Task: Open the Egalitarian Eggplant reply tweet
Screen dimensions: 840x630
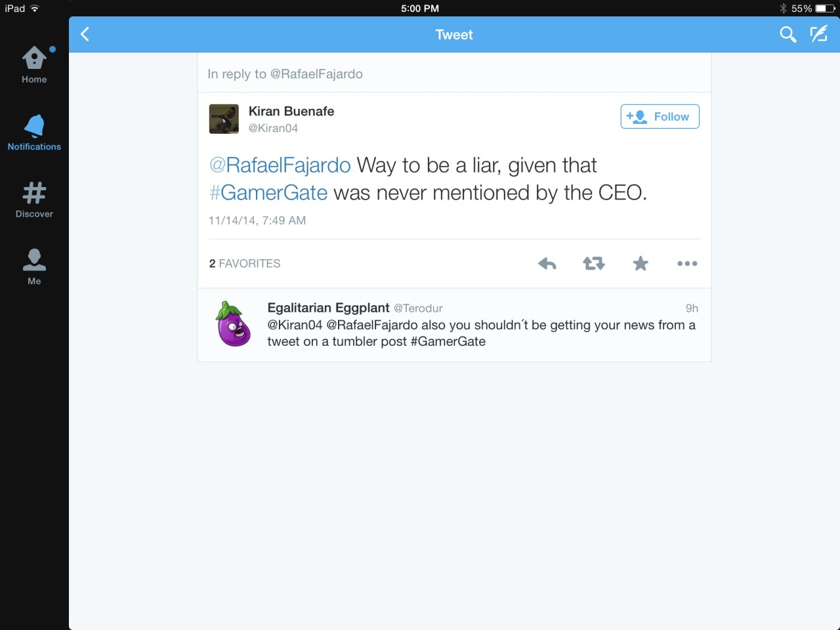Action: [481, 333]
